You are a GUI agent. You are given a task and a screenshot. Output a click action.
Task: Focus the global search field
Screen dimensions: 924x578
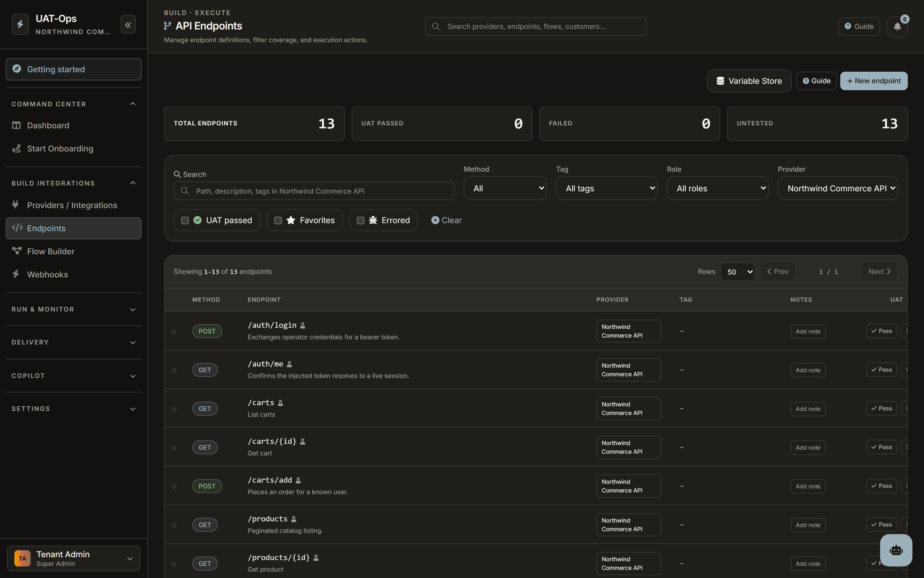[535, 26]
